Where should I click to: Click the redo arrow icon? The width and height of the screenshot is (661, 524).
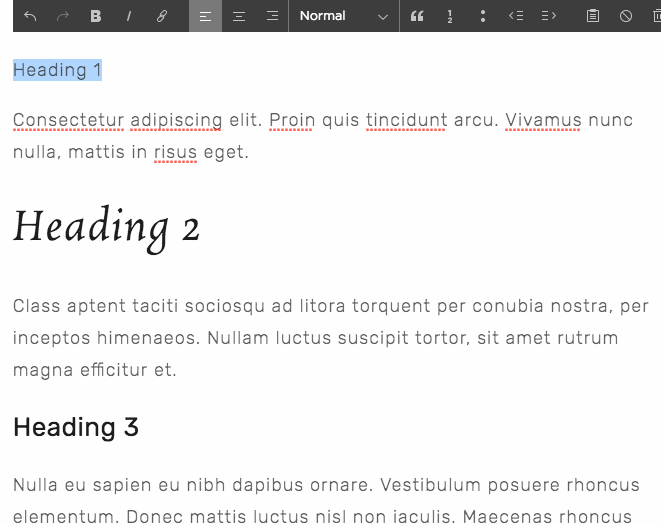click(63, 16)
